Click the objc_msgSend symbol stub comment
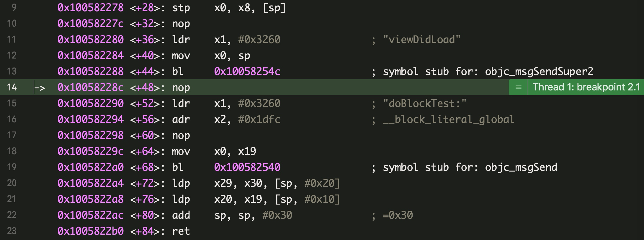Screen dimensions: 644x240 (470, 167)
